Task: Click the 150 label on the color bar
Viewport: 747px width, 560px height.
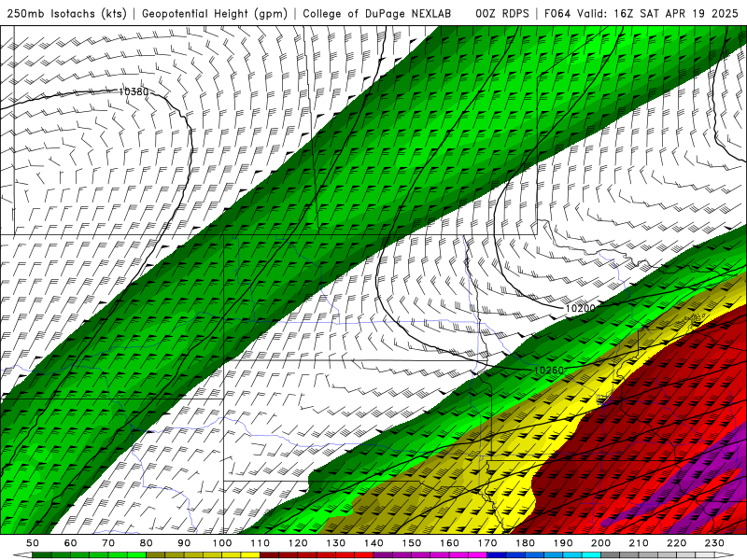Action: pos(411,543)
